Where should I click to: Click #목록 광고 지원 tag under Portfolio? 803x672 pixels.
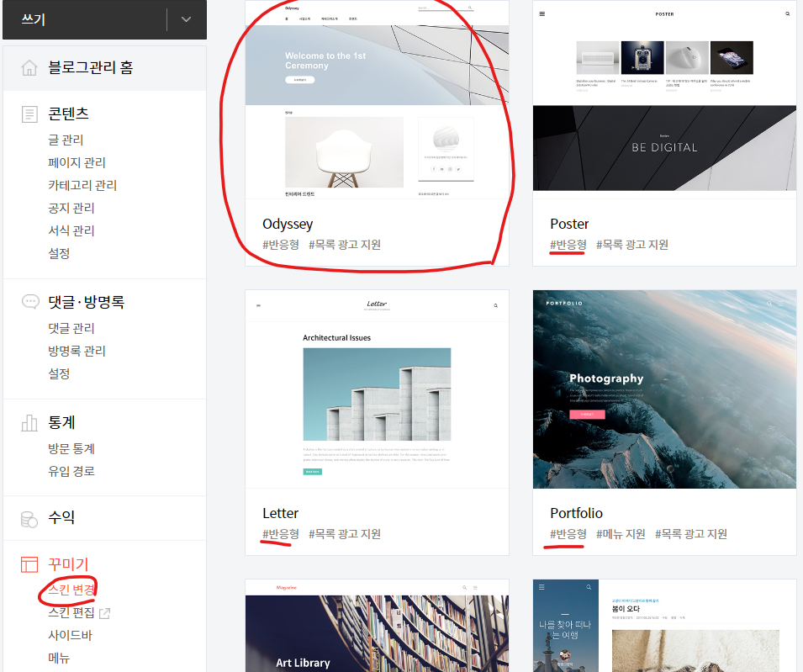point(691,534)
